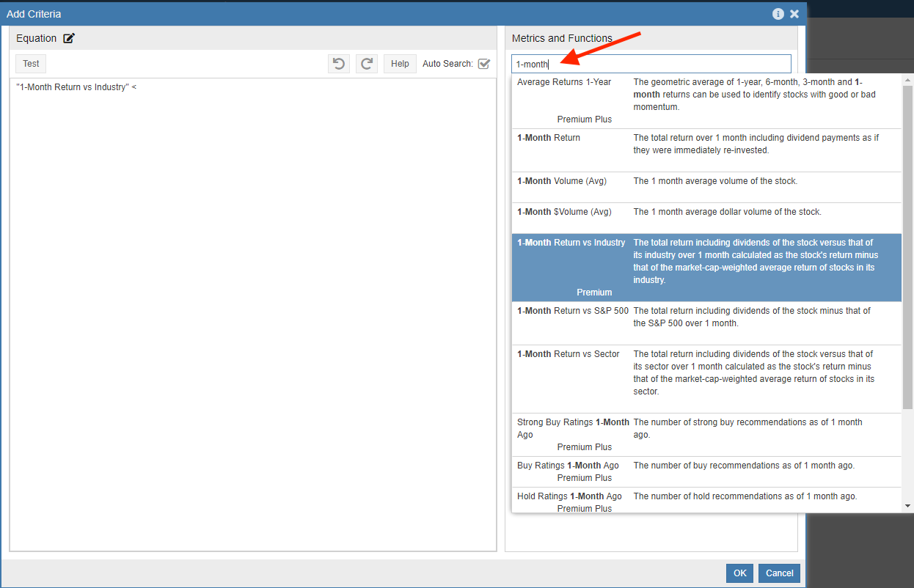Screen dimensions: 914x588
Task: Click the metrics search input field
Action: point(651,64)
